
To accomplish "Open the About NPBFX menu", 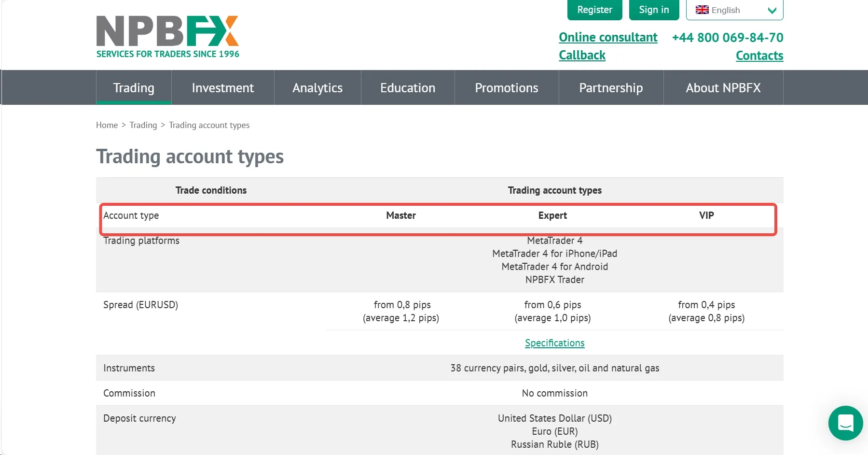I will click(723, 87).
